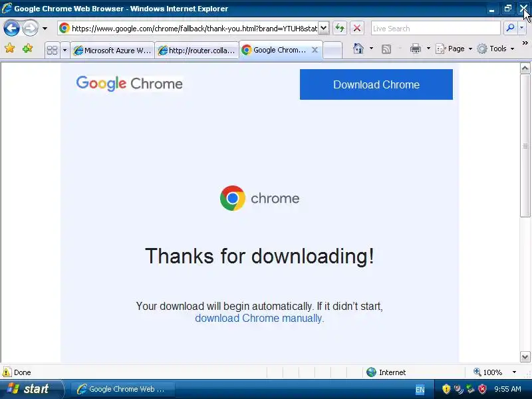
Task: Click the Forward navigation arrow
Action: click(30, 29)
